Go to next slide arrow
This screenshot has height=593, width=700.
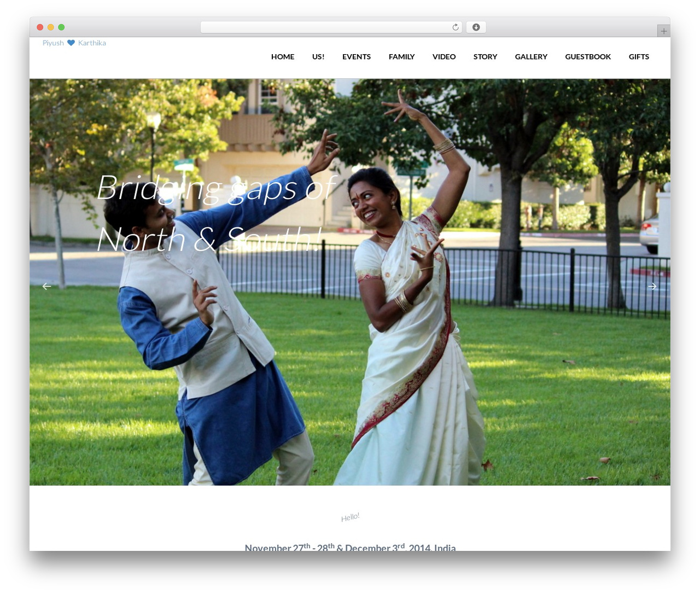[x=652, y=286]
